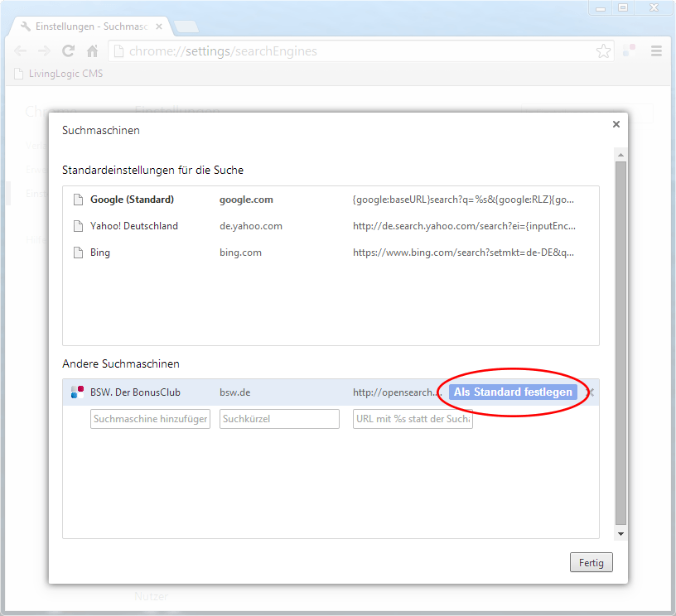Maximize the Chrome window

coord(622,7)
